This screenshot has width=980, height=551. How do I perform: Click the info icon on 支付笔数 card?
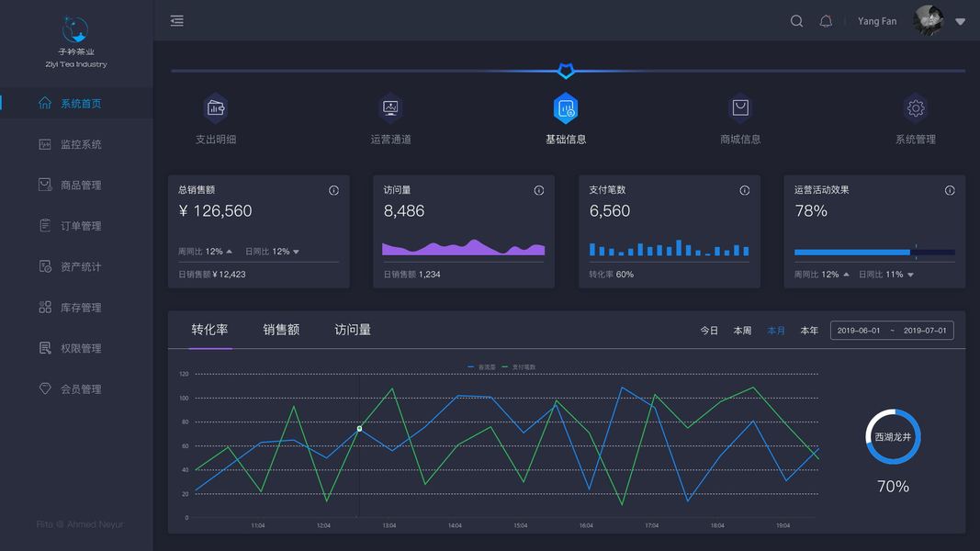[744, 190]
